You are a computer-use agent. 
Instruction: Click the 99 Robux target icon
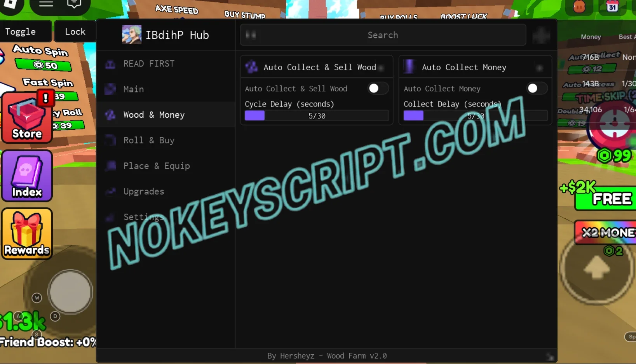point(614,124)
